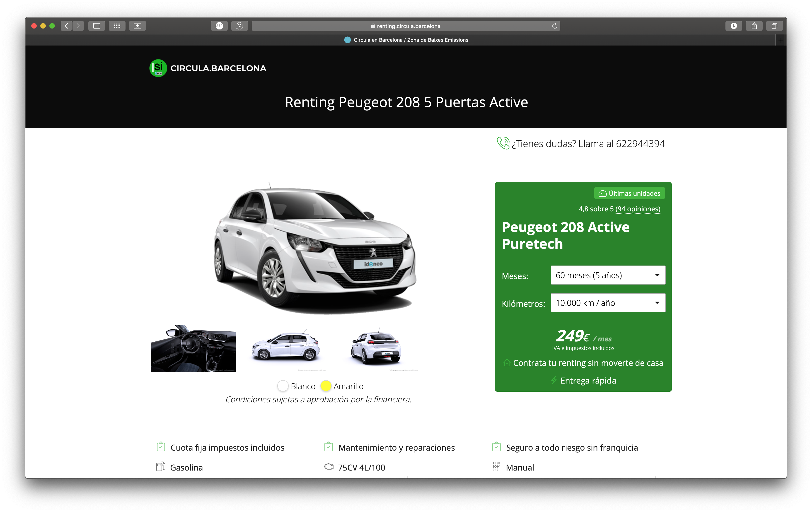Image resolution: width=812 pixels, height=512 pixels.
Task: View the interior dashboard thumbnail
Action: pyautogui.click(x=193, y=349)
